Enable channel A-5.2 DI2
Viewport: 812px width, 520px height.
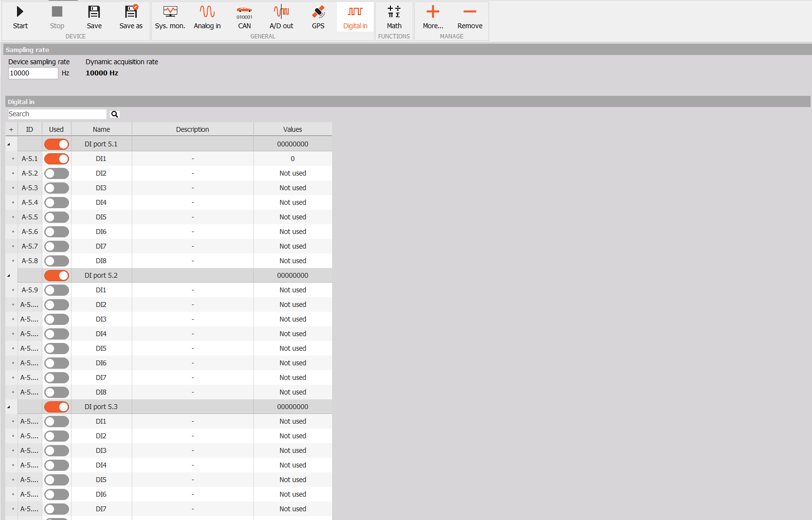click(x=56, y=173)
